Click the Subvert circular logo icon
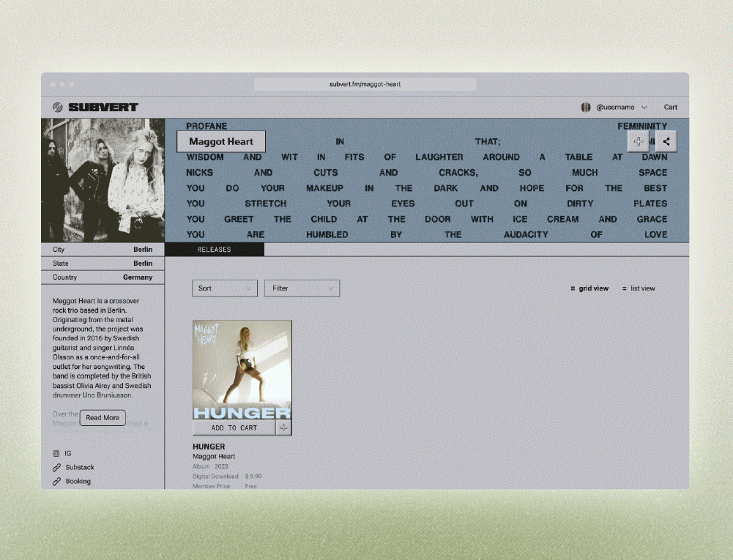This screenshot has width=733, height=560. click(58, 107)
